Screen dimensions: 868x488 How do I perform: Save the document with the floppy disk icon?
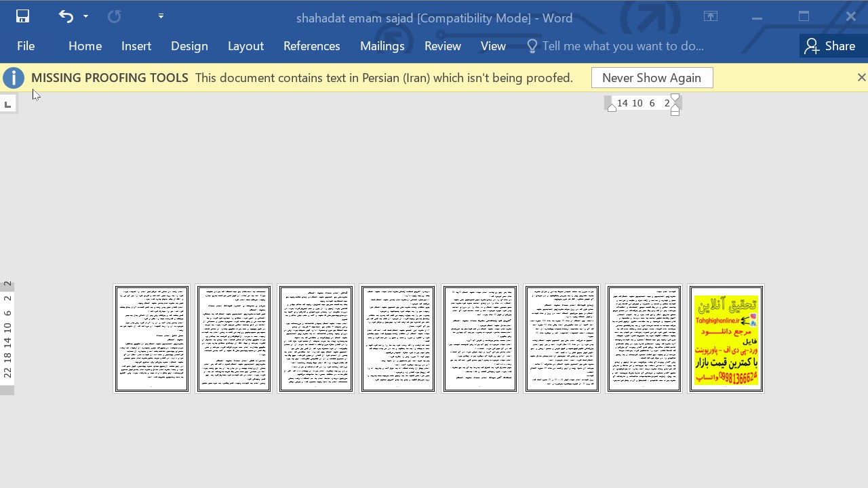tap(22, 16)
